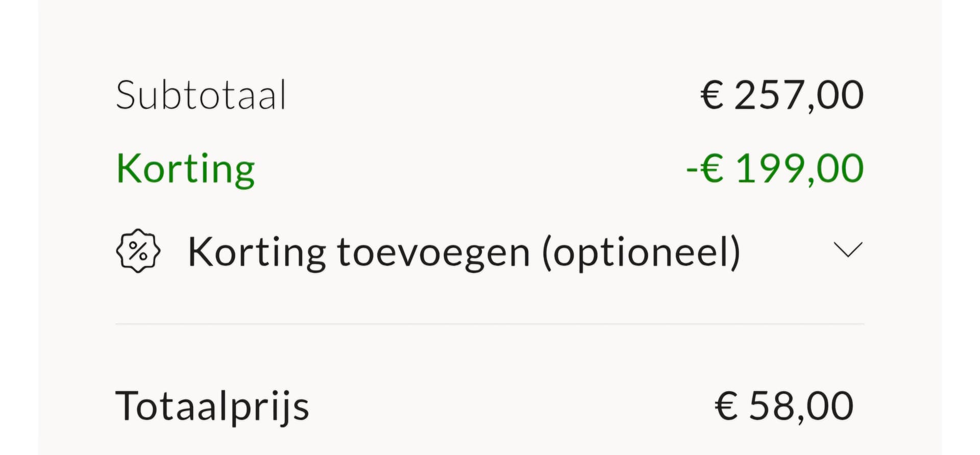Screen dimensions: 980x455
Task: Click the euro sign of the total price
Action: 726,406
